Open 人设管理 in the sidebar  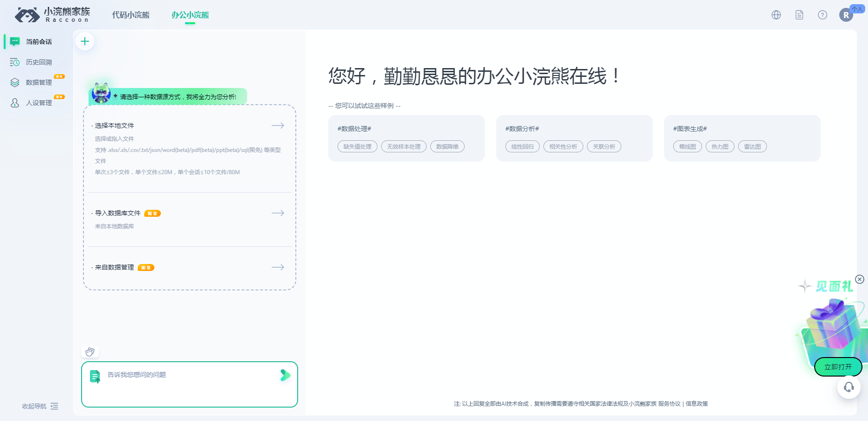pos(39,102)
